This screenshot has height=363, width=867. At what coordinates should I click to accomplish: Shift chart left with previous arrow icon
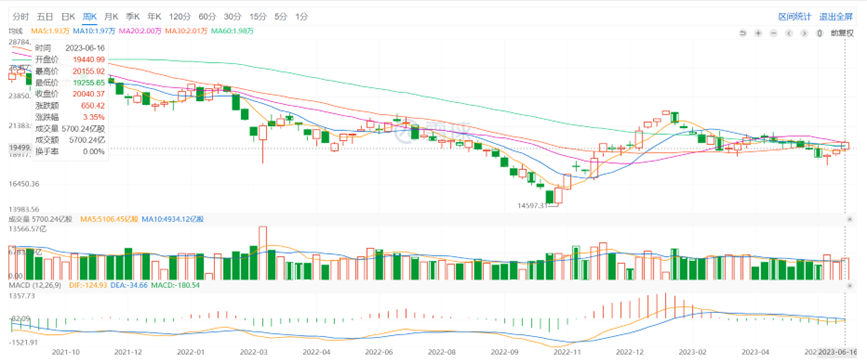point(789,33)
